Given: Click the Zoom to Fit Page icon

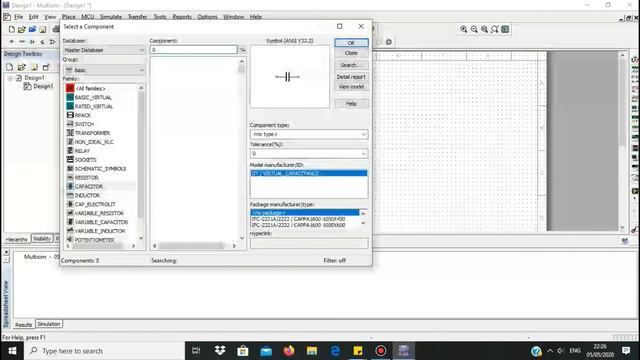Looking at the screenshot, I should click(495, 29).
